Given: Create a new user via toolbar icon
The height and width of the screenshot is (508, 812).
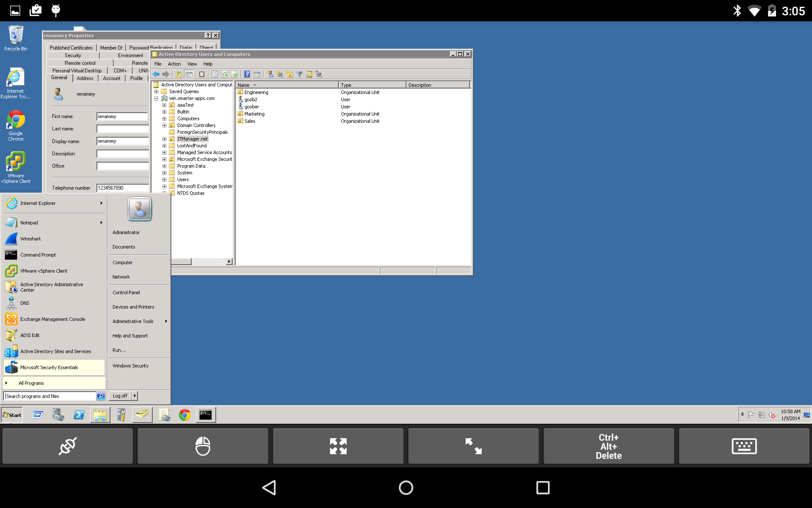Looking at the screenshot, I should coord(270,75).
